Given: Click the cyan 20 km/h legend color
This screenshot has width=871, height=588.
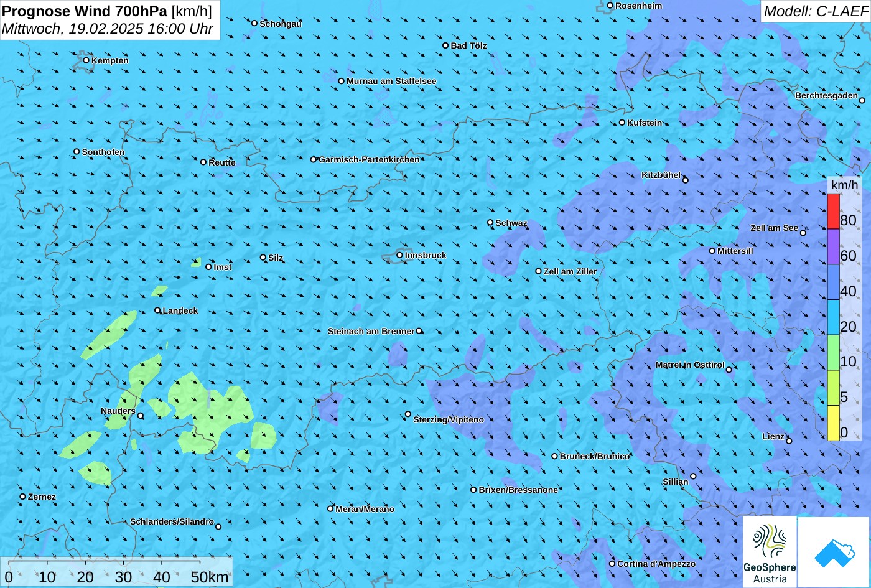Looking at the screenshot, I should (833, 317).
